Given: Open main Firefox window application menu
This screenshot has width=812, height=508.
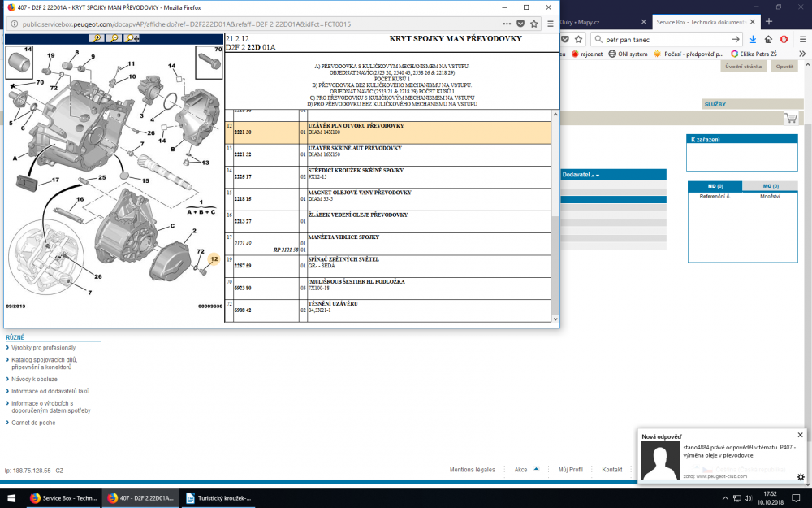Looking at the screenshot, I should pyautogui.click(x=802, y=39).
